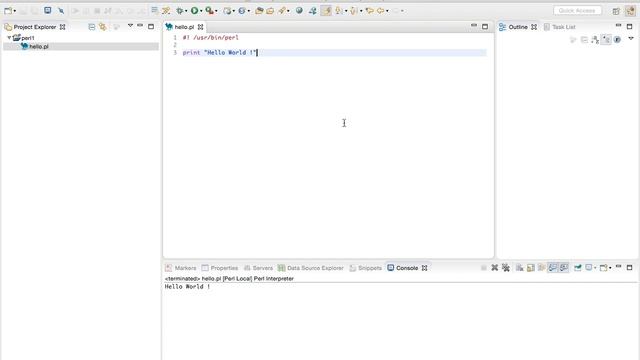Switch to the Properties tab
The image size is (640, 360).
click(220, 268)
